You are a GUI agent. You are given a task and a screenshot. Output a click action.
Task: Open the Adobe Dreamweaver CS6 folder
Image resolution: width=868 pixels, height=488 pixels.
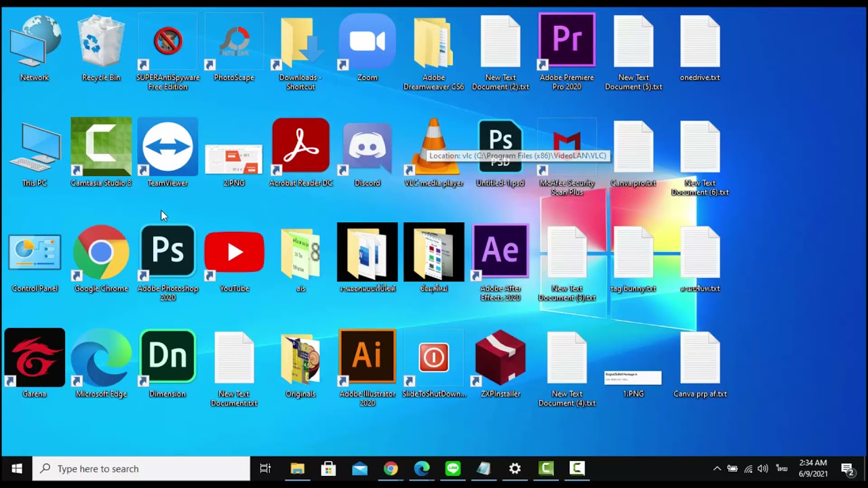(x=434, y=52)
